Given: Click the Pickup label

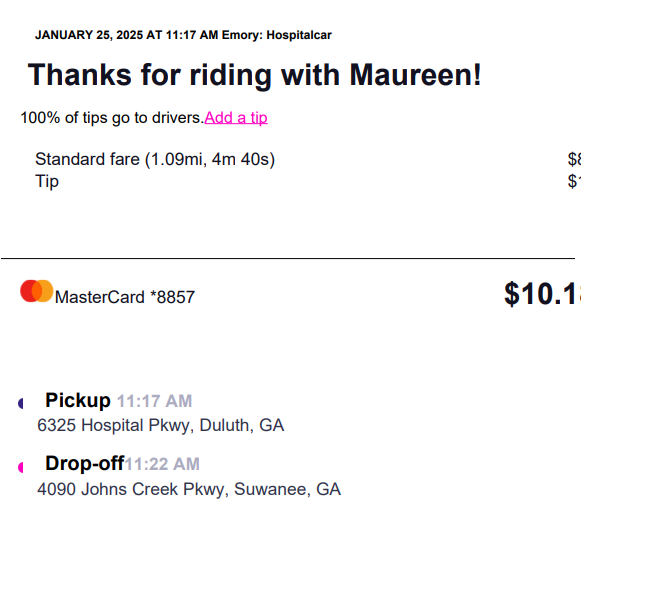Looking at the screenshot, I should [78, 401].
